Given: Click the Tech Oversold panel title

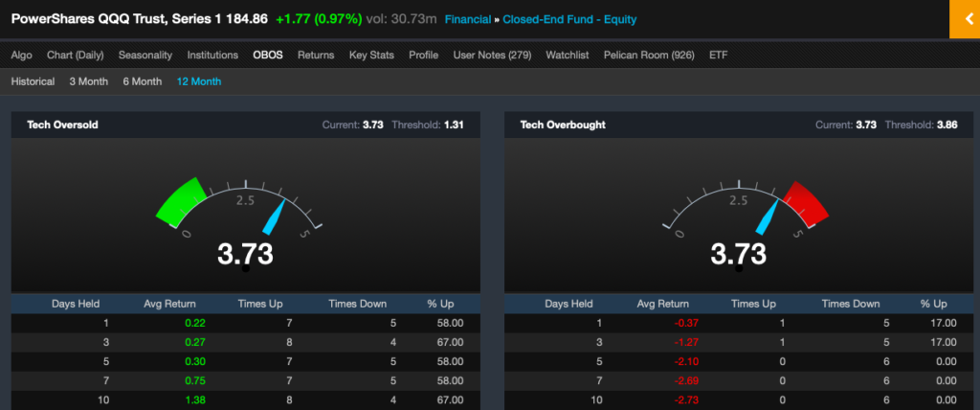Looking at the screenshot, I should [x=62, y=125].
